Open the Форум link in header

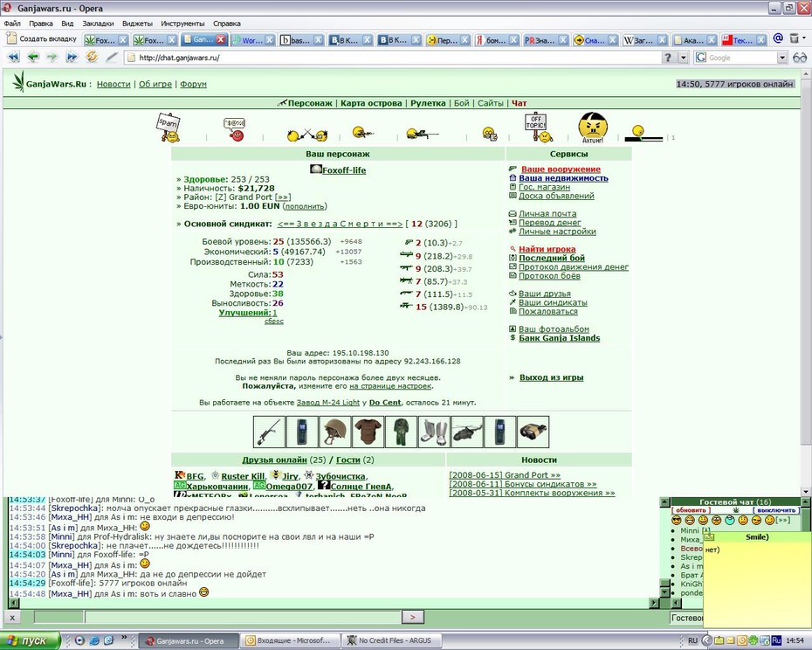193,84
